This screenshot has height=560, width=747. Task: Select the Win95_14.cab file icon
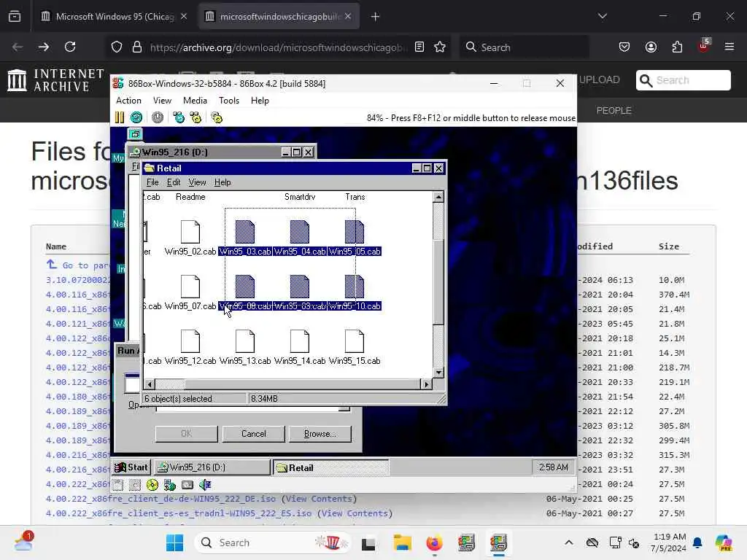click(x=300, y=341)
